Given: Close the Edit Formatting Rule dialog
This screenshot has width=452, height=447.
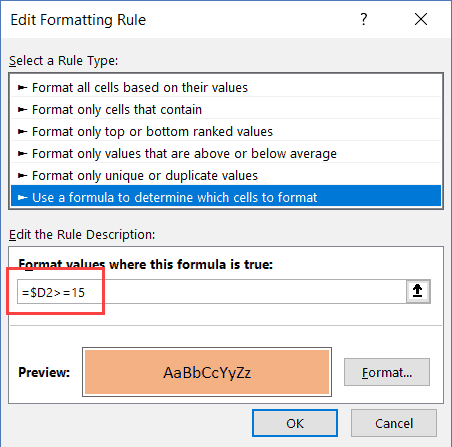Looking at the screenshot, I should coord(421,19).
